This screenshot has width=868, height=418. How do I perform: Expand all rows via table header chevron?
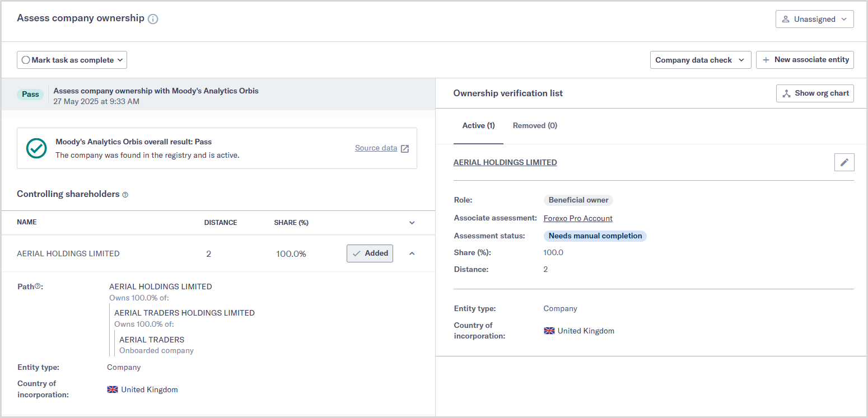click(412, 223)
